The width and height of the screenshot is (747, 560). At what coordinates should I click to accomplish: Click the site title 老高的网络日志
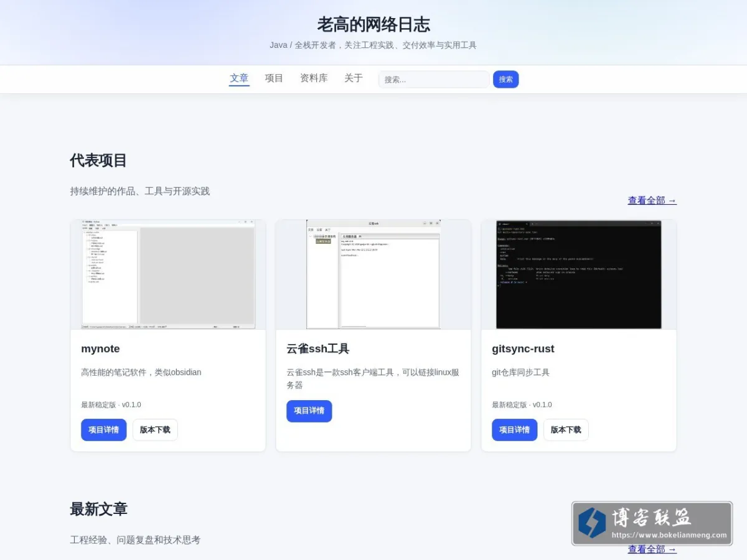pos(374,24)
